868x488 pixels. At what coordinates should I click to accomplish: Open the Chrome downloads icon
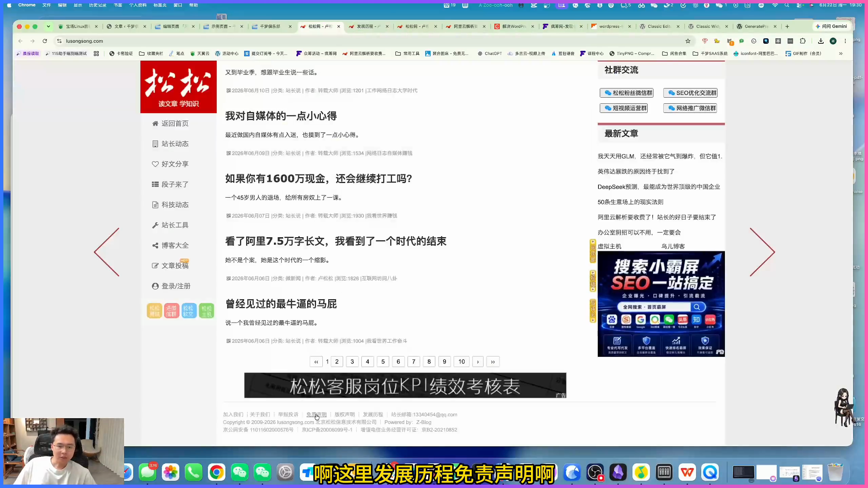(821, 41)
